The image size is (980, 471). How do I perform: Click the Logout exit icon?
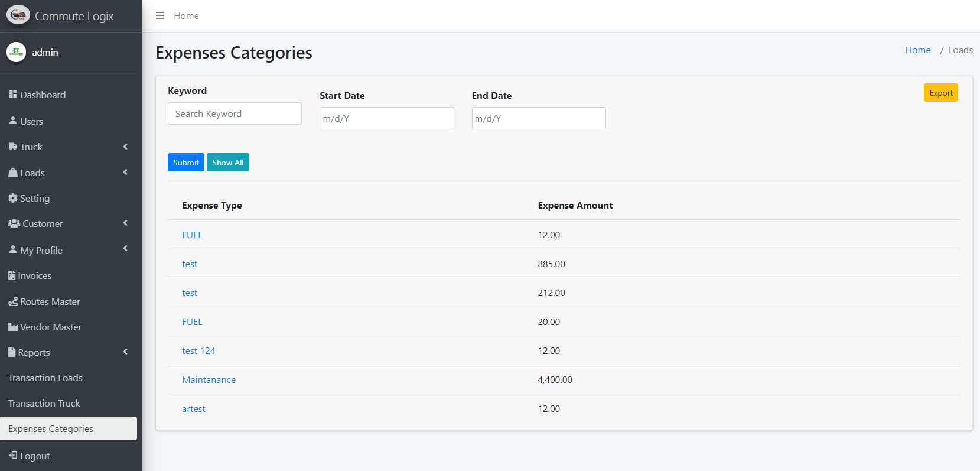13,456
